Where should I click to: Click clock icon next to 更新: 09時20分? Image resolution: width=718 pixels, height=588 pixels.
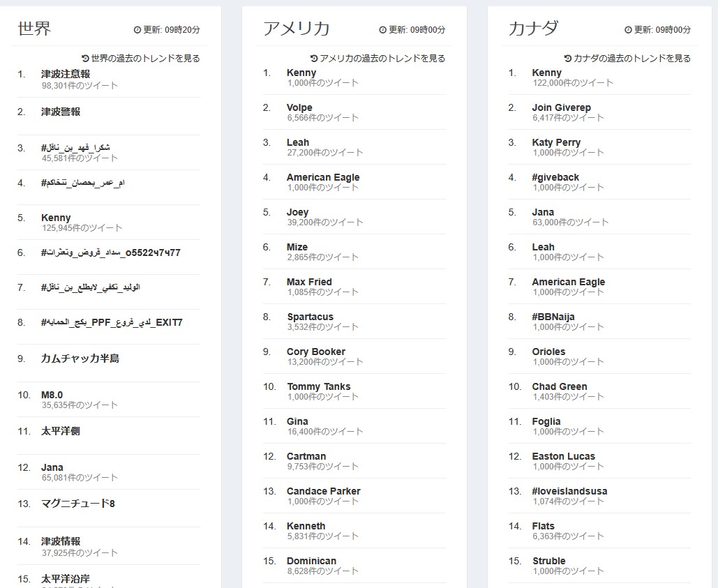[137, 30]
